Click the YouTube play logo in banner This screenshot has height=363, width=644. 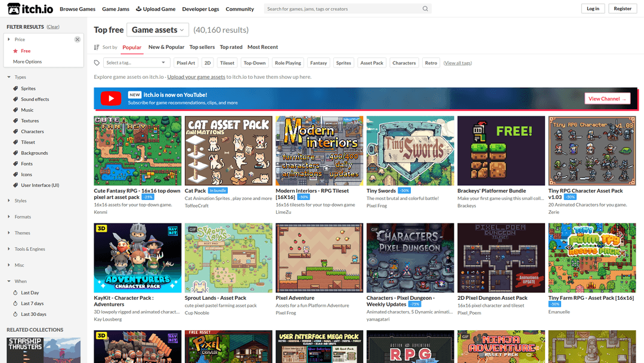tap(110, 99)
